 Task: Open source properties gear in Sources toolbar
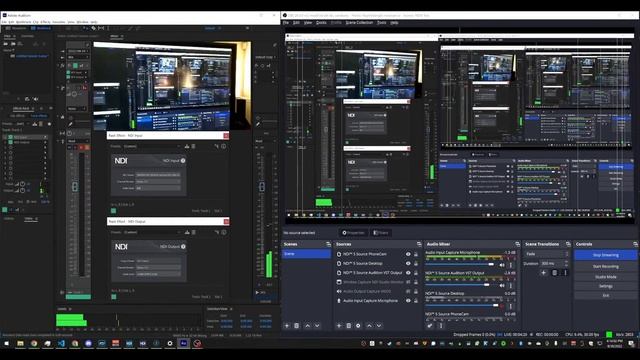coord(358,326)
